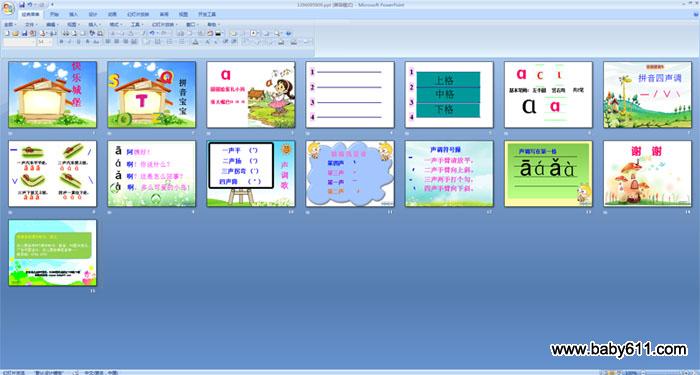The image size is (700, 375).
Task: Click the Undo arrow in the quick access toolbar
Action: (x=30, y=4)
